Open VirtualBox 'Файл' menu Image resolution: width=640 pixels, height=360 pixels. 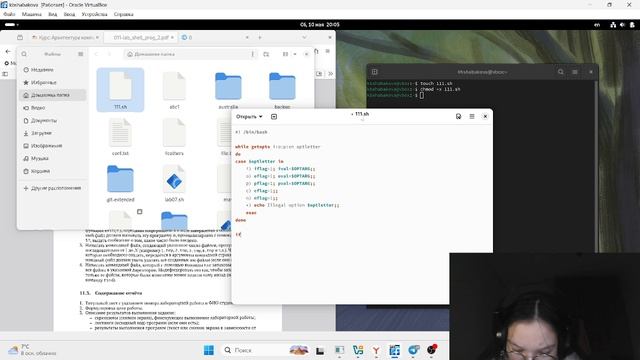point(9,14)
